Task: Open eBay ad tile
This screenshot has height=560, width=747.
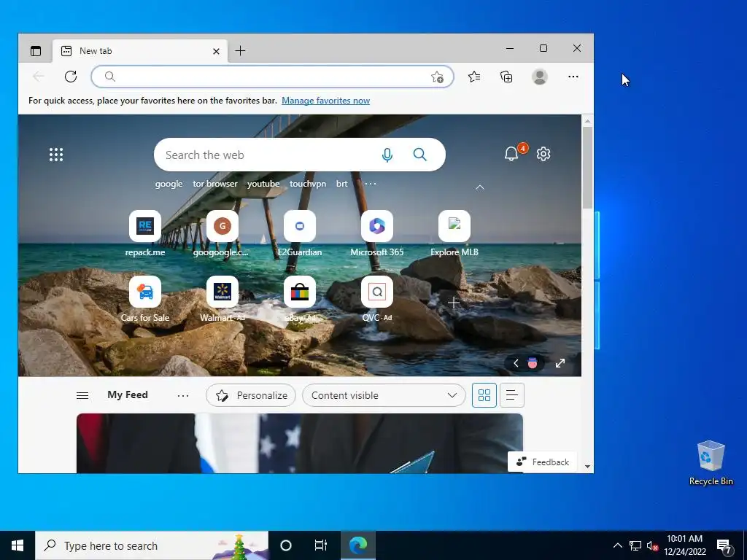Action: click(300, 300)
